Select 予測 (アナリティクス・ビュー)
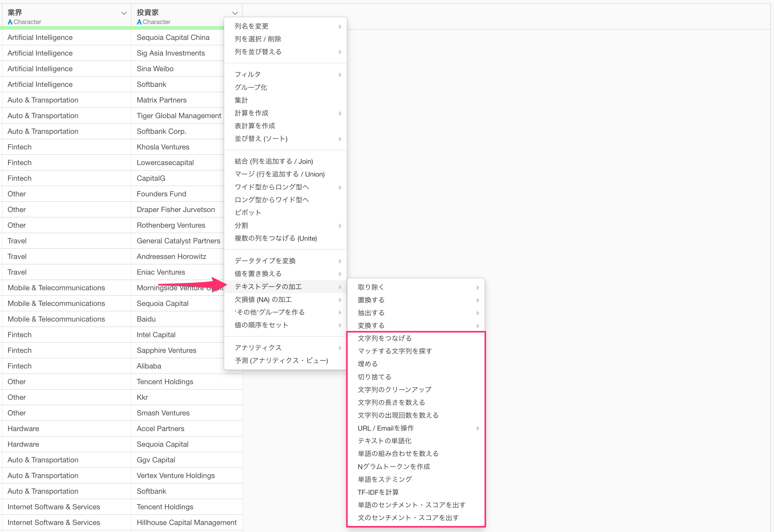The width and height of the screenshot is (774, 532). pos(285,361)
